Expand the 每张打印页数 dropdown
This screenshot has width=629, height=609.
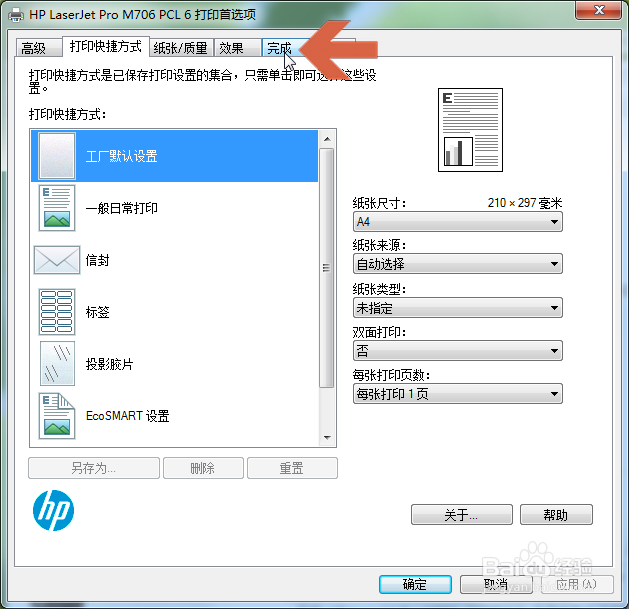458,394
